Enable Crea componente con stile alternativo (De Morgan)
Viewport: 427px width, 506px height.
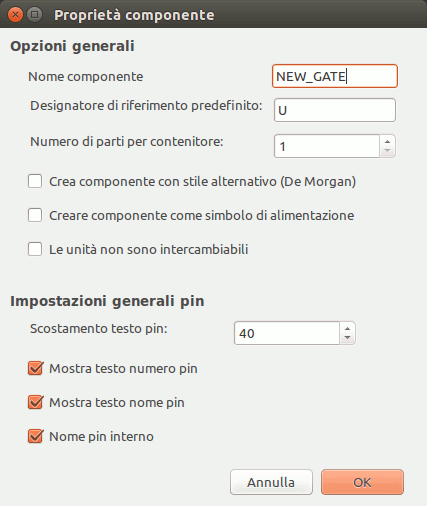[x=35, y=182]
